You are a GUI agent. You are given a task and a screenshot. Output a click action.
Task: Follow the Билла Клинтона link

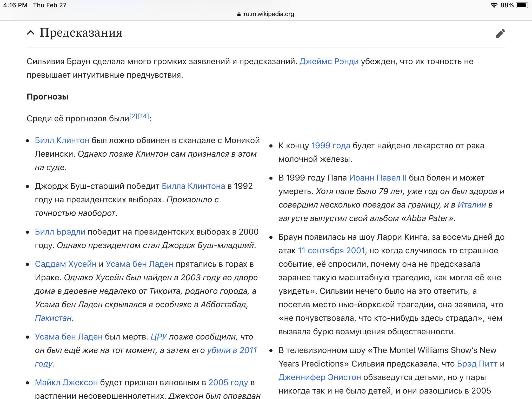tap(193, 186)
